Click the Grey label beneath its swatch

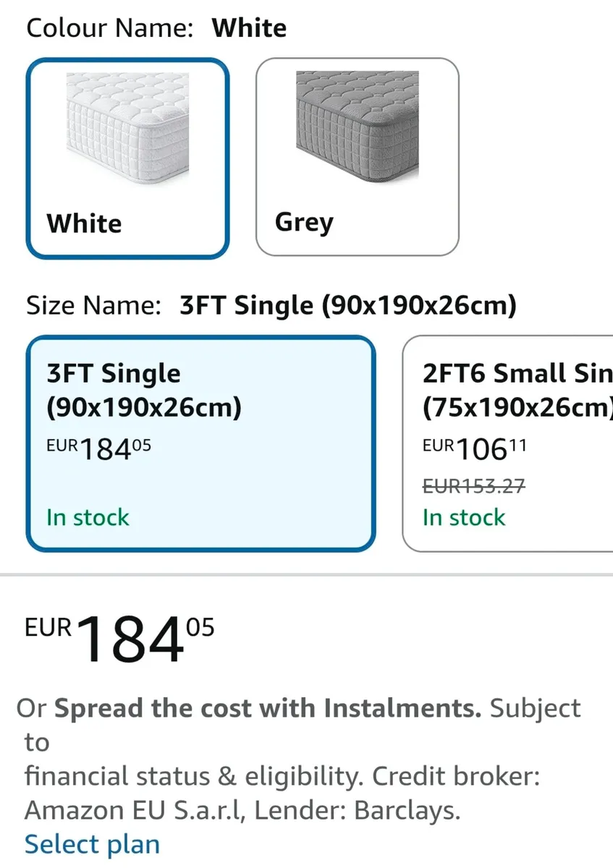click(303, 222)
